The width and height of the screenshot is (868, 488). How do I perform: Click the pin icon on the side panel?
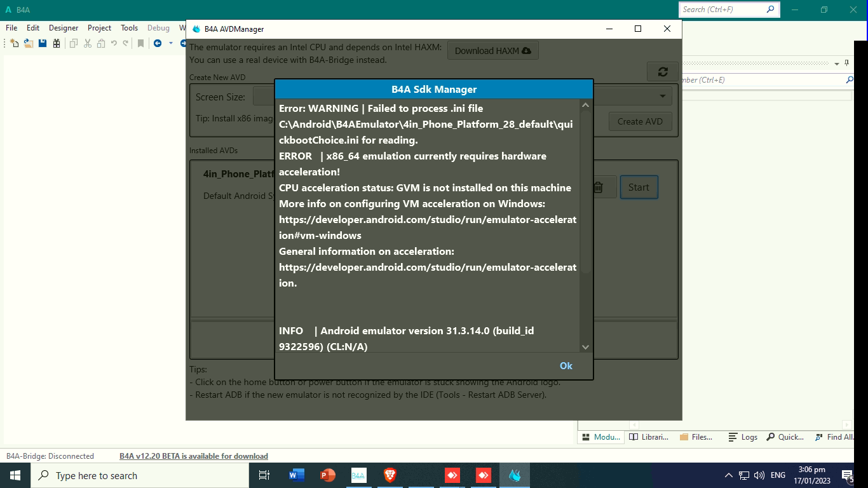tap(846, 63)
